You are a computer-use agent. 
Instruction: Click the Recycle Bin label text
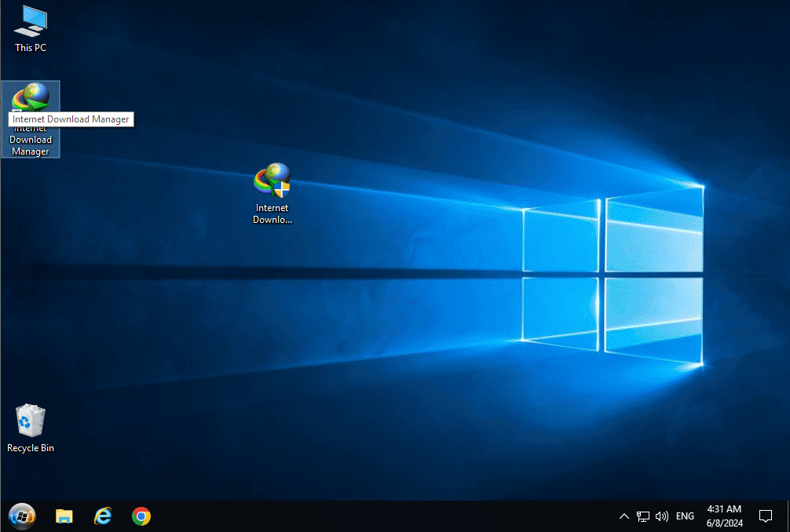click(30, 448)
